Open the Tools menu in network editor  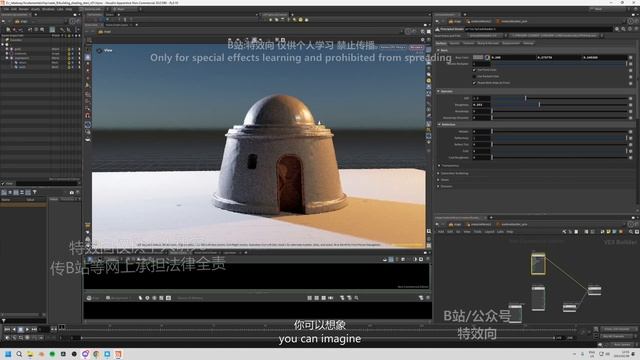(x=477, y=232)
